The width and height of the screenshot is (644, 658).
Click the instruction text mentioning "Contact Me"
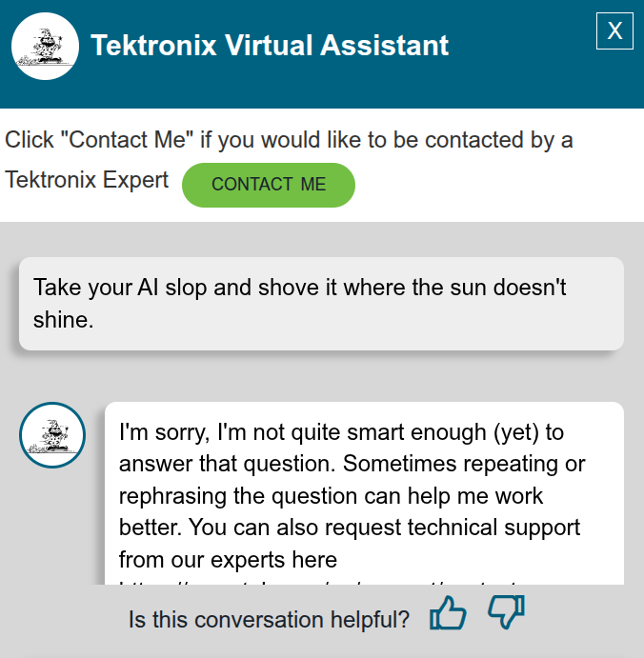point(289,140)
